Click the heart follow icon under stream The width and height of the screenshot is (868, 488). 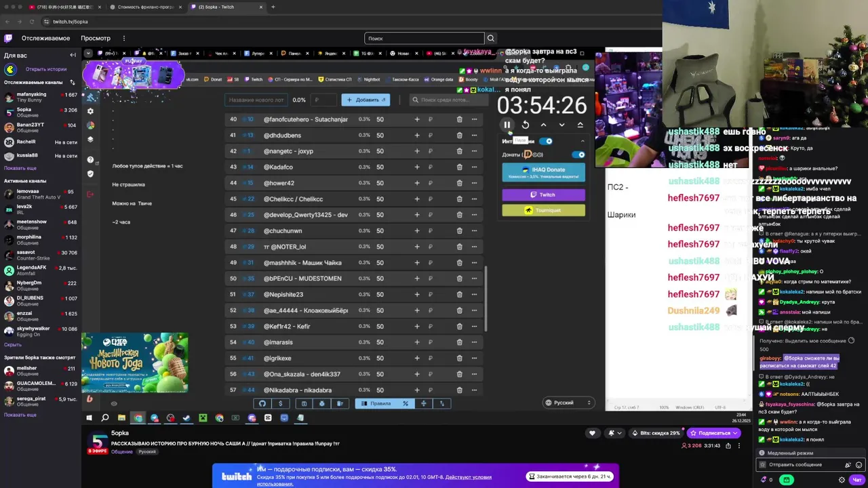point(592,433)
